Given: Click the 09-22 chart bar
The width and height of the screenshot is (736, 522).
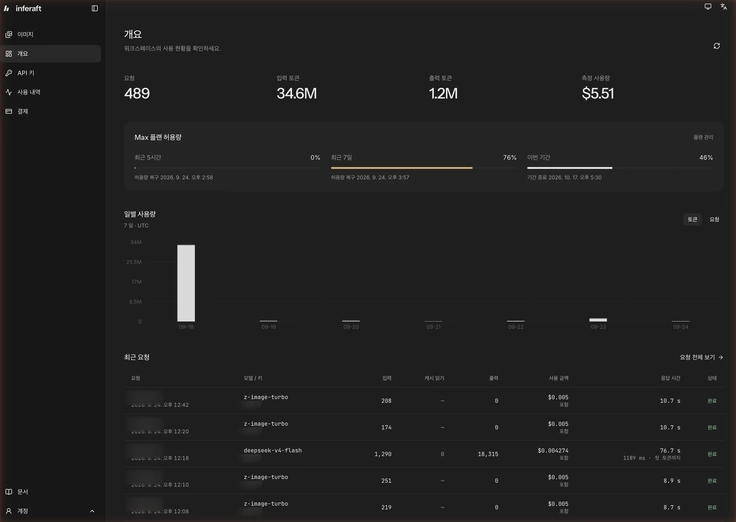Looking at the screenshot, I should (515, 321).
